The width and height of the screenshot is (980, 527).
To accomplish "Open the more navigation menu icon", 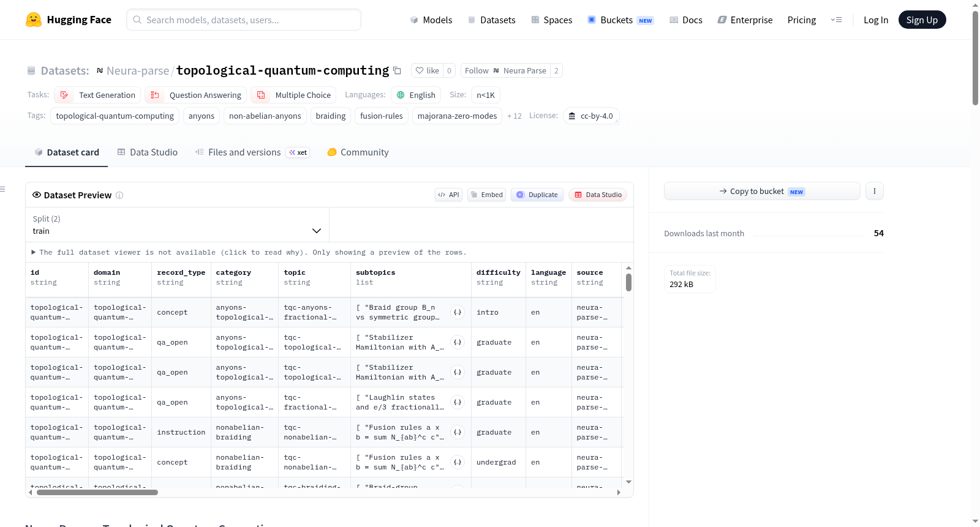I will click(836, 20).
